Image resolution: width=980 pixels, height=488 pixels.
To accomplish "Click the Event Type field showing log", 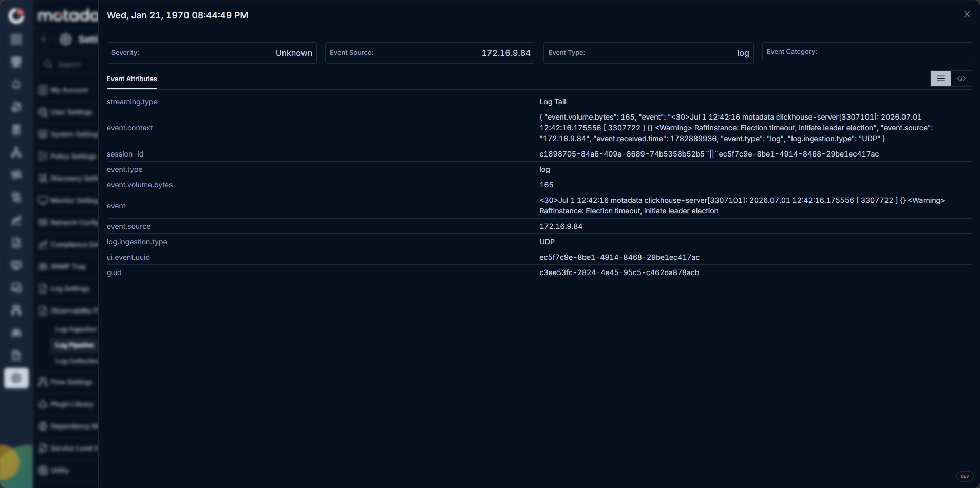I will click(648, 53).
